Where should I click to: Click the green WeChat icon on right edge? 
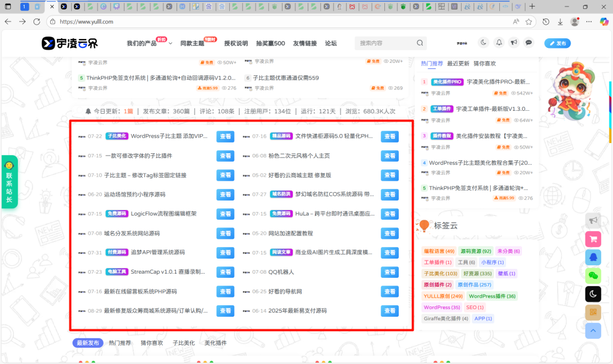[593, 277]
